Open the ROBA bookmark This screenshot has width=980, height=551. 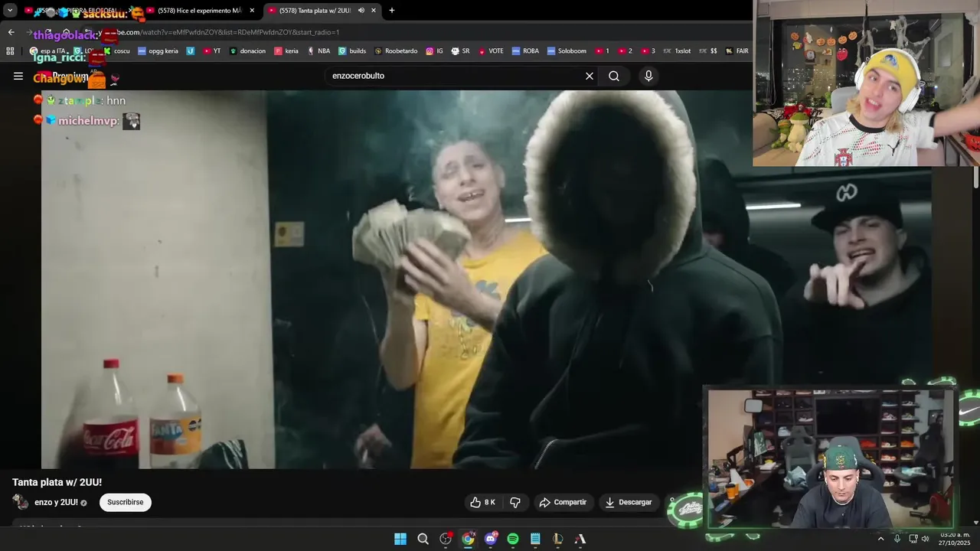click(x=525, y=51)
